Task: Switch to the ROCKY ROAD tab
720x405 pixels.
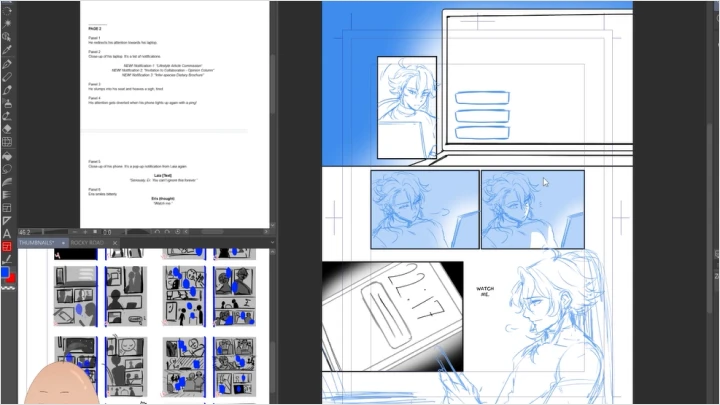Action: pyautogui.click(x=87, y=242)
